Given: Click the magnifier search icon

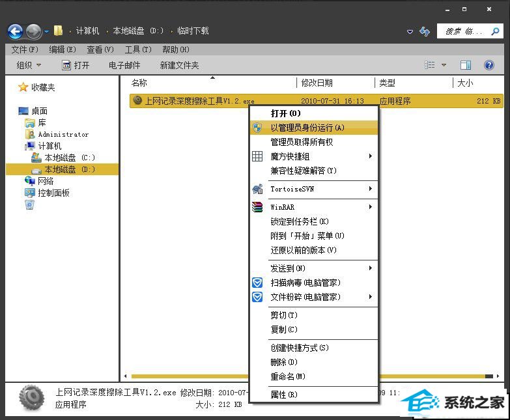Looking at the screenshot, I should [x=496, y=31].
